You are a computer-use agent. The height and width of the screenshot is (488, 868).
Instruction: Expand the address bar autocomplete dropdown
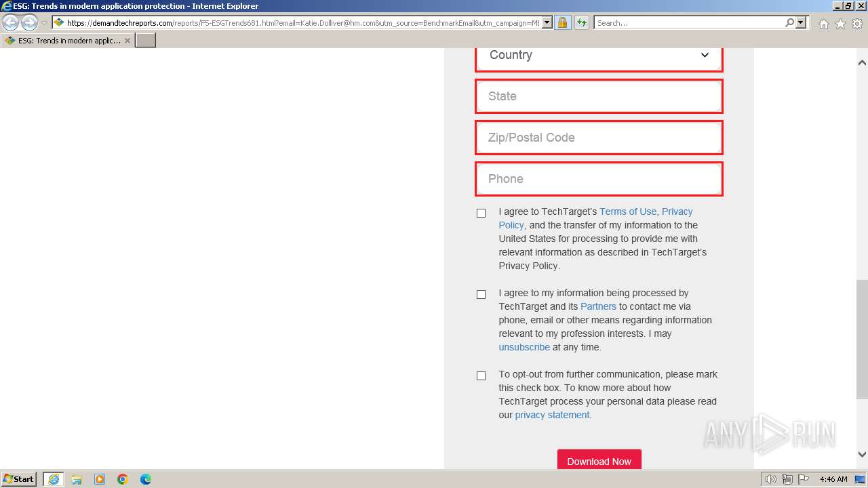pyautogui.click(x=547, y=23)
